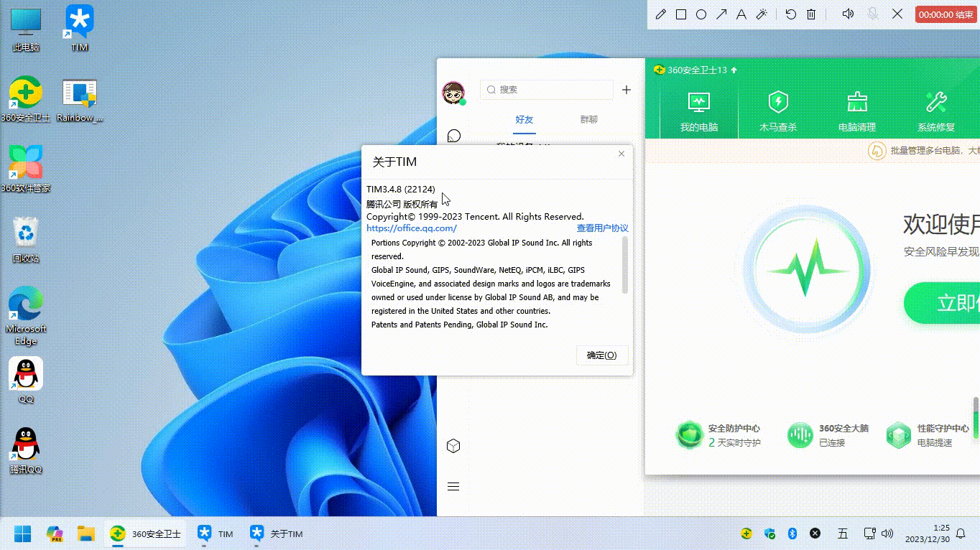Viewport: 980px width, 550px height.
Task: Open File Explorer from the taskbar
Action: (x=86, y=534)
